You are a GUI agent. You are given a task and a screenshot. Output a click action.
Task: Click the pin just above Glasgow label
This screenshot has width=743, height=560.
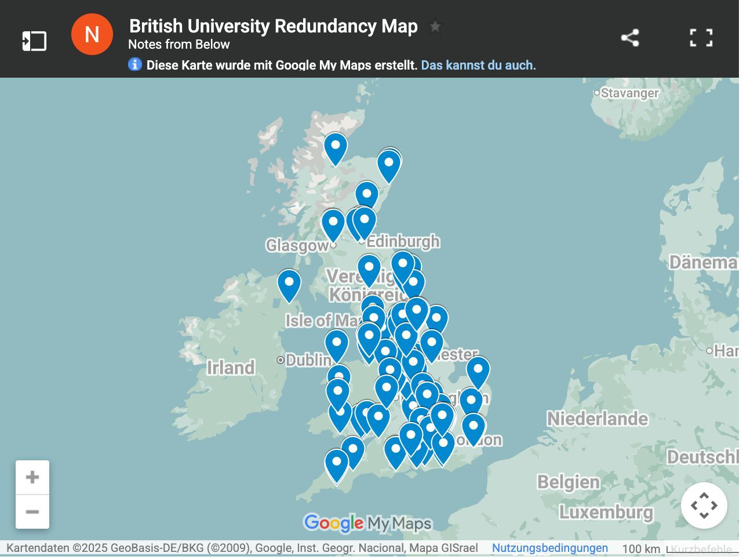tap(333, 224)
